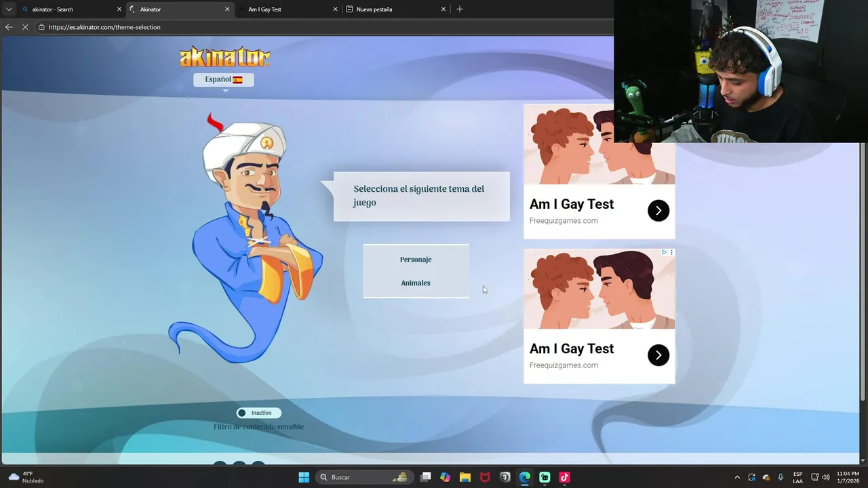Launch Copilot from the taskbar
This screenshot has height=488, width=868.
click(445, 477)
